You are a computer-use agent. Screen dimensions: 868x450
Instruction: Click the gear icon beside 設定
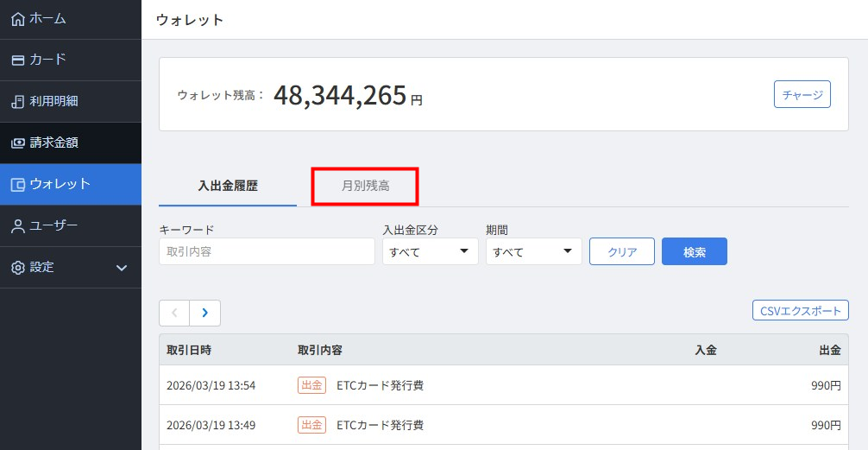17,268
